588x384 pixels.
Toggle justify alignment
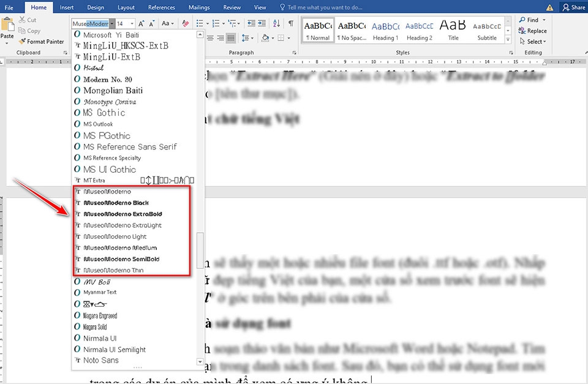[x=231, y=38]
